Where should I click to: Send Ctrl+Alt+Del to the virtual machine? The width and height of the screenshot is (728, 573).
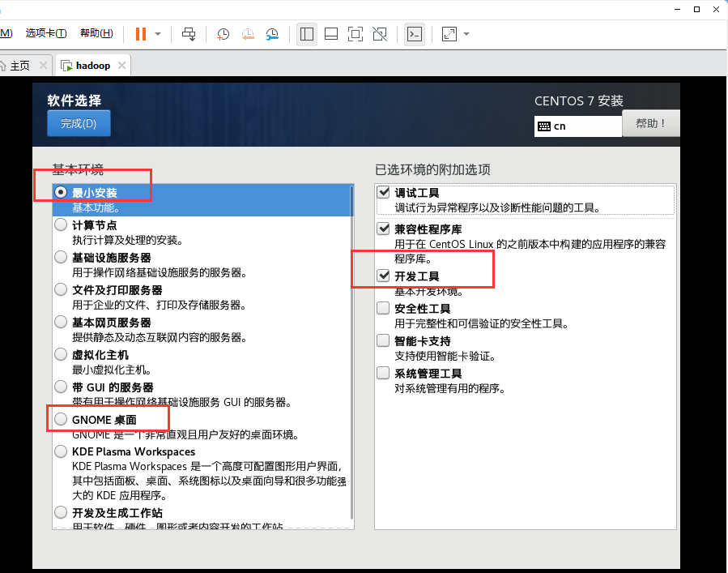click(x=189, y=34)
